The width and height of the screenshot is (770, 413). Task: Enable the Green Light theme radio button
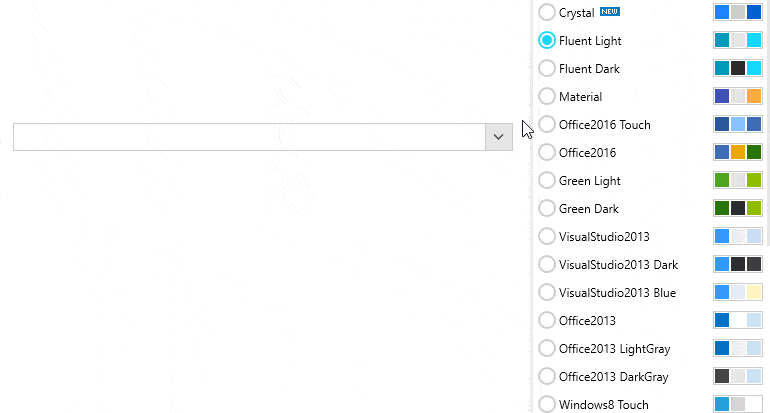tap(547, 180)
